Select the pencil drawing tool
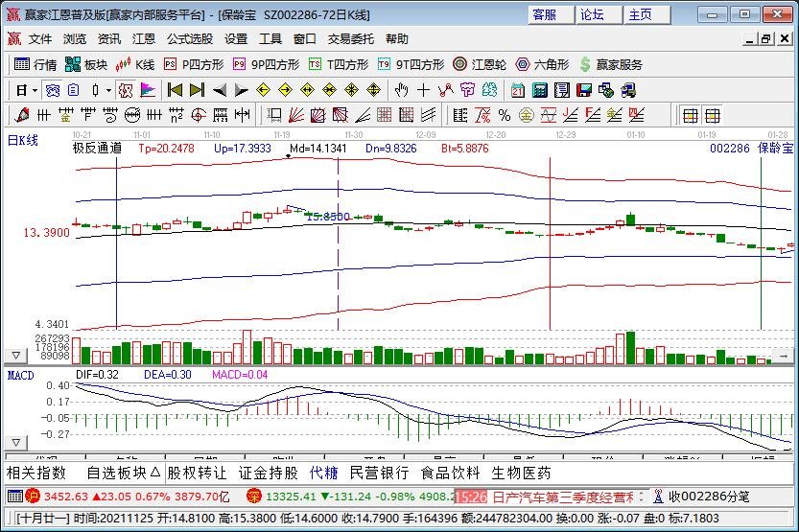 click(x=21, y=116)
